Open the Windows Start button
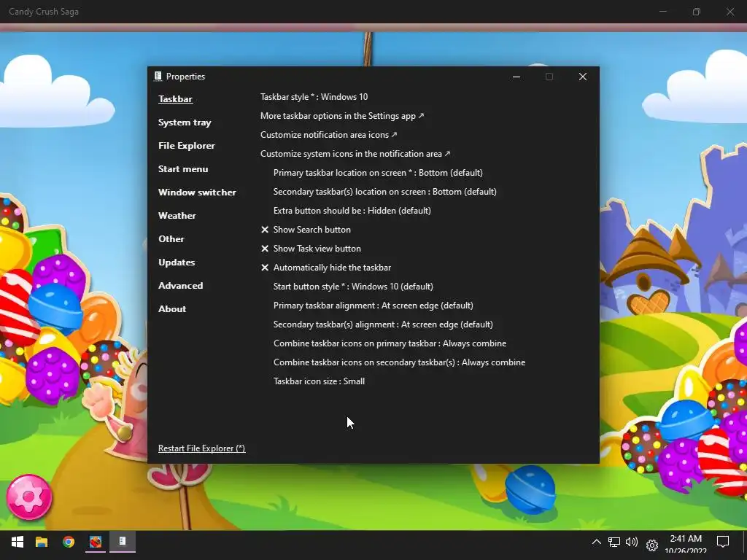The height and width of the screenshot is (560, 747). 18,542
